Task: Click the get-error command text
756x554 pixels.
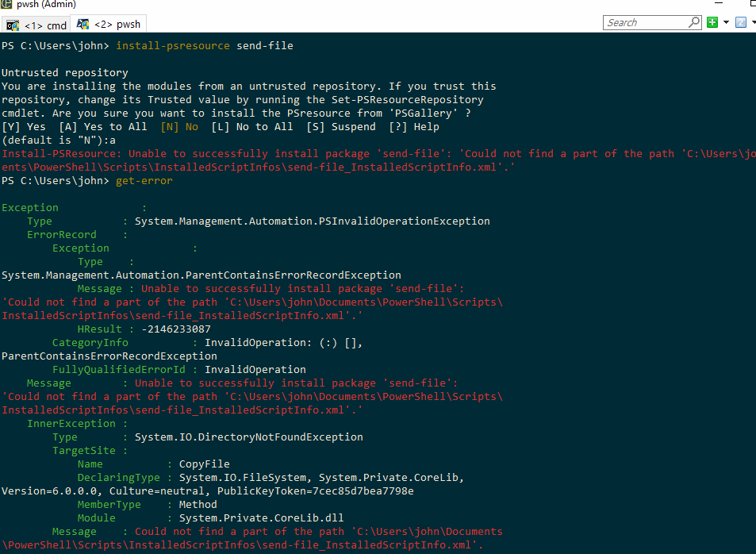Action: point(144,180)
